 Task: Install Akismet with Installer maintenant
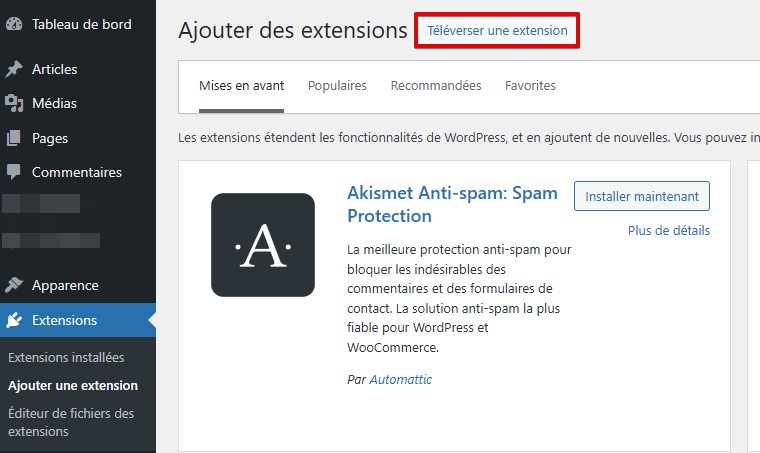click(642, 197)
